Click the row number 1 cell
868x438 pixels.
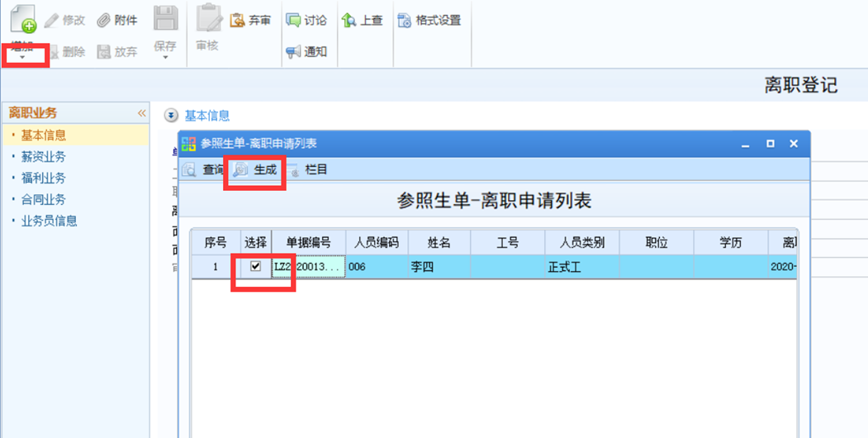(x=216, y=267)
